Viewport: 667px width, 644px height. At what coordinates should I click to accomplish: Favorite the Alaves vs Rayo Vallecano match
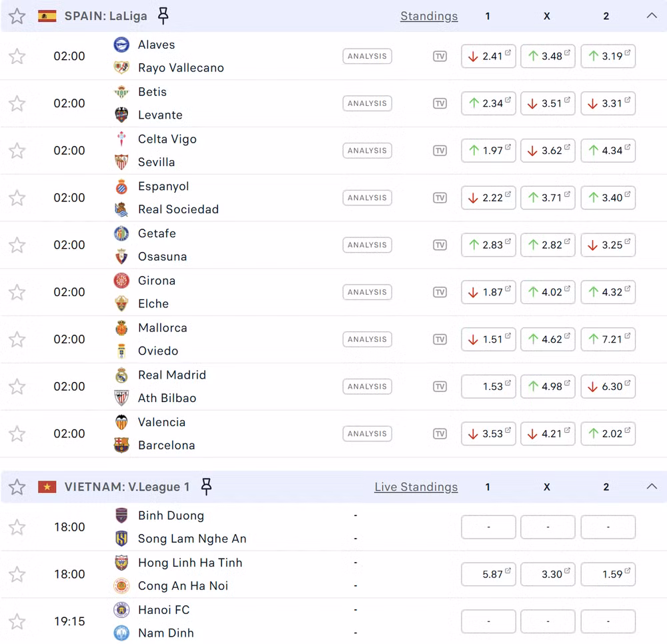tap(17, 56)
